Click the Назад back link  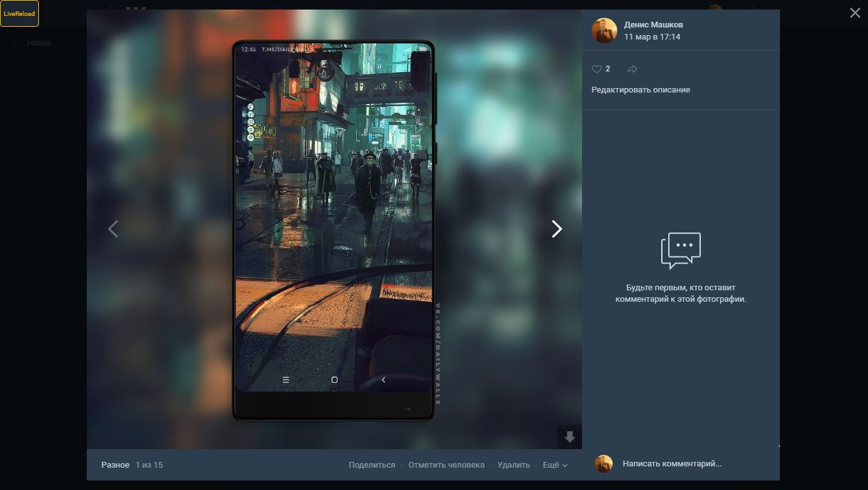(x=33, y=43)
